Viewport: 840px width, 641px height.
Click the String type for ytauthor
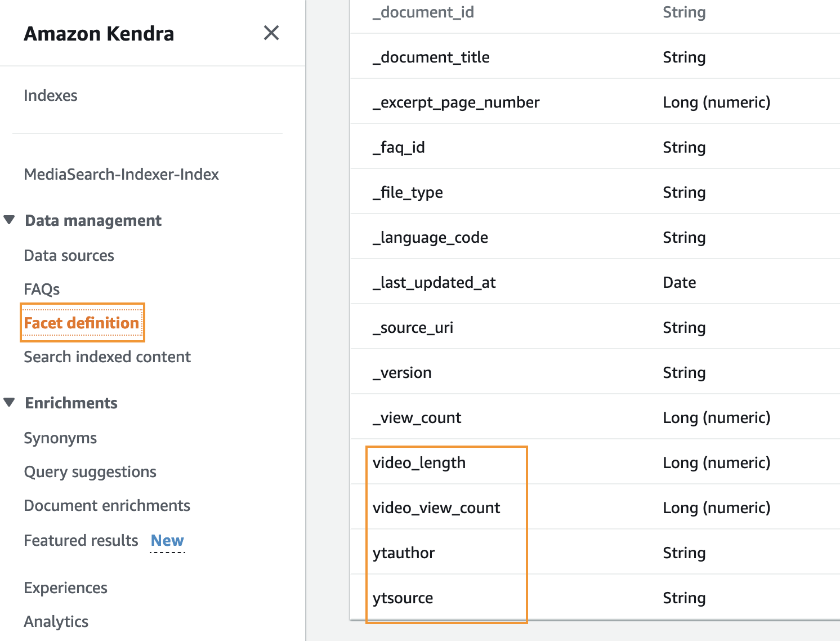(x=684, y=553)
